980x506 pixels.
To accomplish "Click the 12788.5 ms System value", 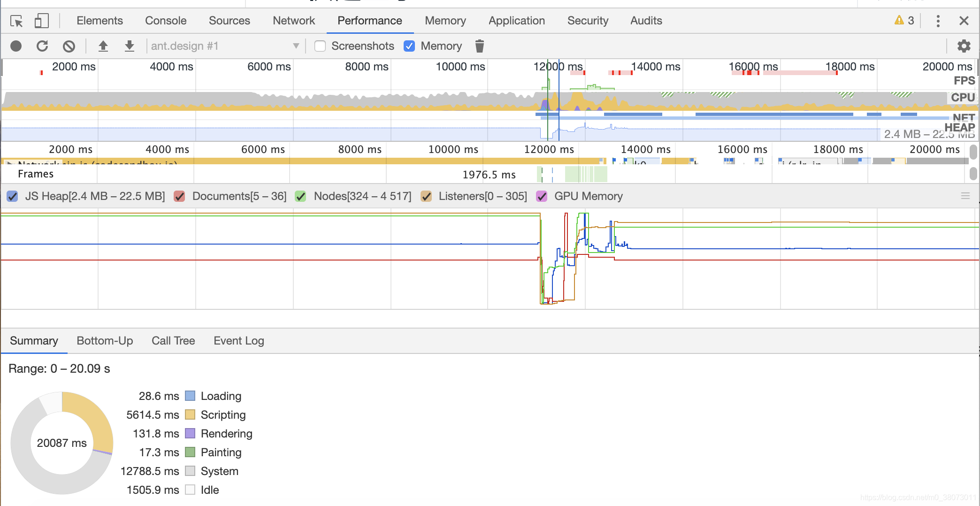I will click(150, 471).
